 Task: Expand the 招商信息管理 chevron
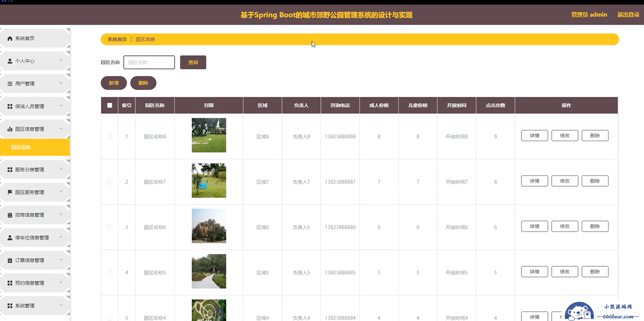(x=61, y=214)
